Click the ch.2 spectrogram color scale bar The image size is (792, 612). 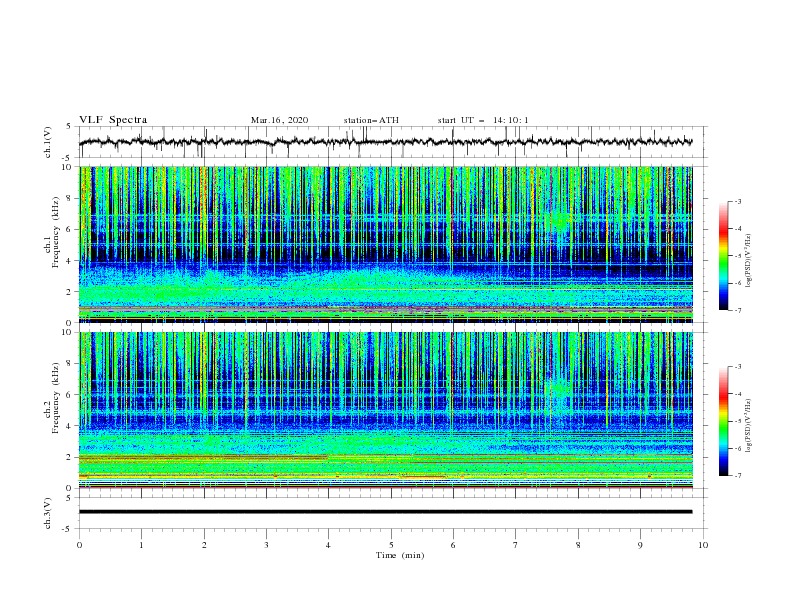click(723, 421)
